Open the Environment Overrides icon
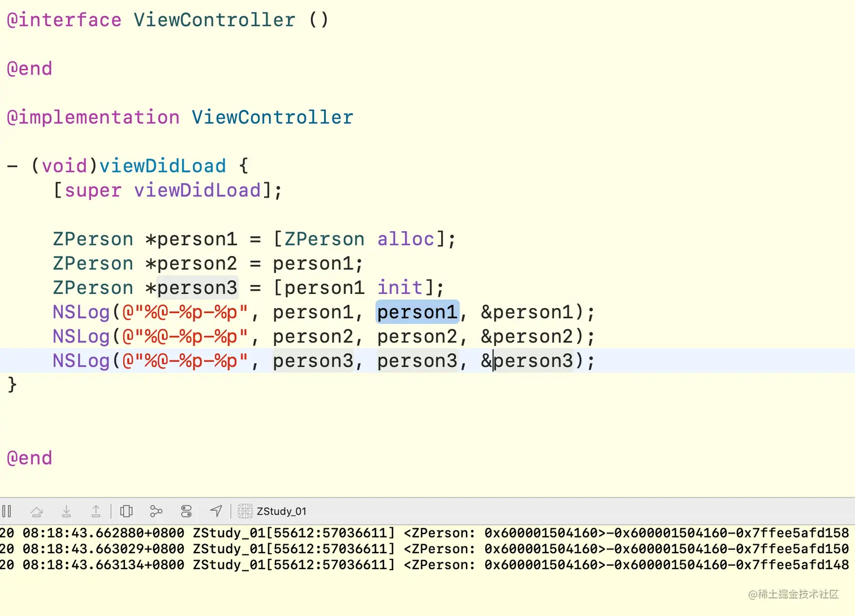 (186, 511)
